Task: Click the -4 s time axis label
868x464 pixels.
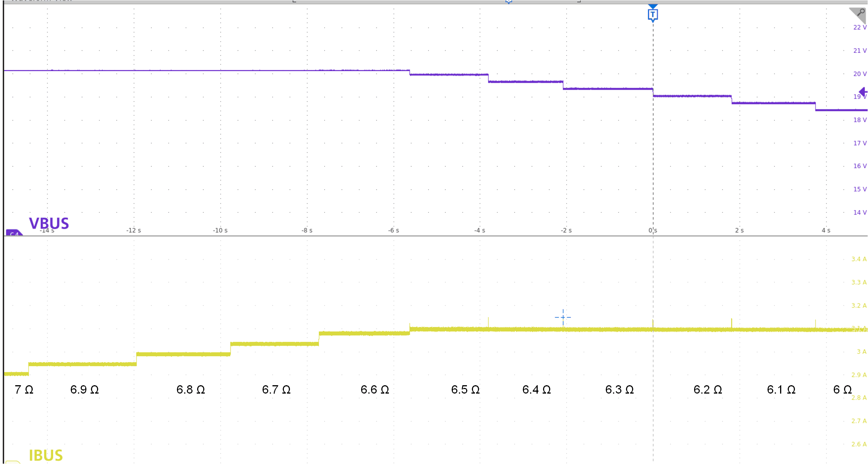Action: coord(479,230)
